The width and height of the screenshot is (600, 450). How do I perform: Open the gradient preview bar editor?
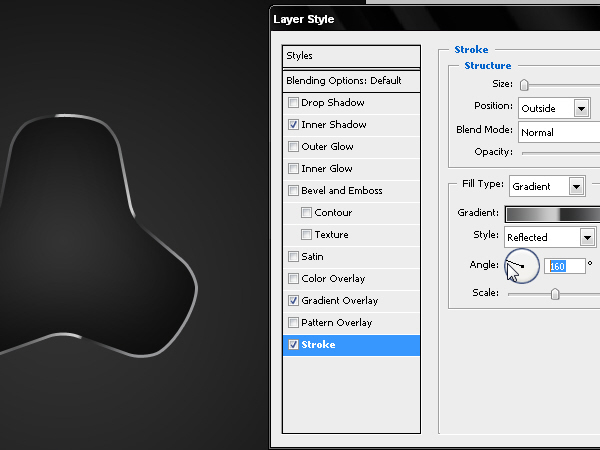click(553, 214)
